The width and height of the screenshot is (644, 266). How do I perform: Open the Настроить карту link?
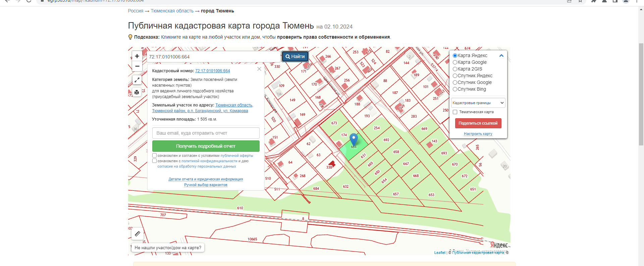[478, 134]
